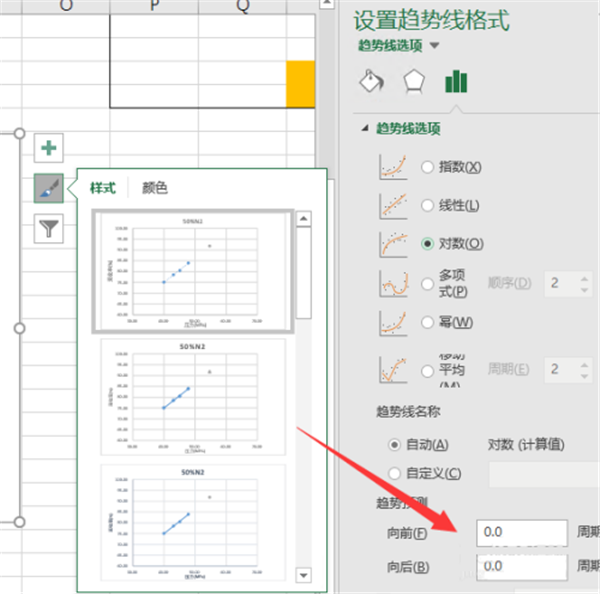Switch to the 颜色 tab
The width and height of the screenshot is (600, 594).
[155, 187]
